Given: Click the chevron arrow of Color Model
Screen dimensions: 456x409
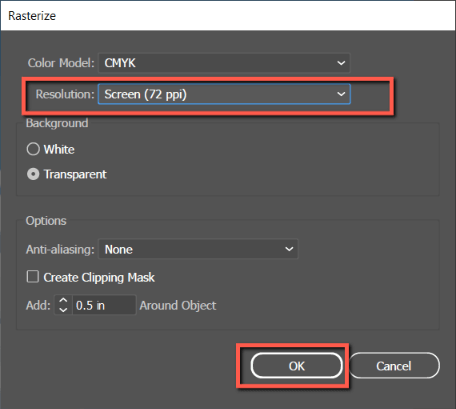Looking at the screenshot, I should [341, 63].
